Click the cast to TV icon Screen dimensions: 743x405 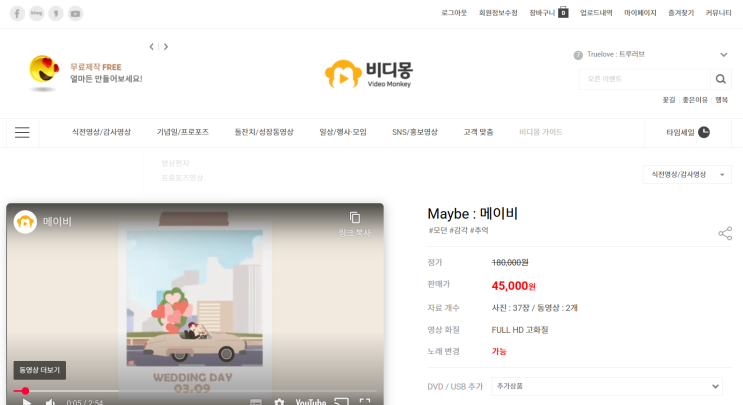(341, 402)
